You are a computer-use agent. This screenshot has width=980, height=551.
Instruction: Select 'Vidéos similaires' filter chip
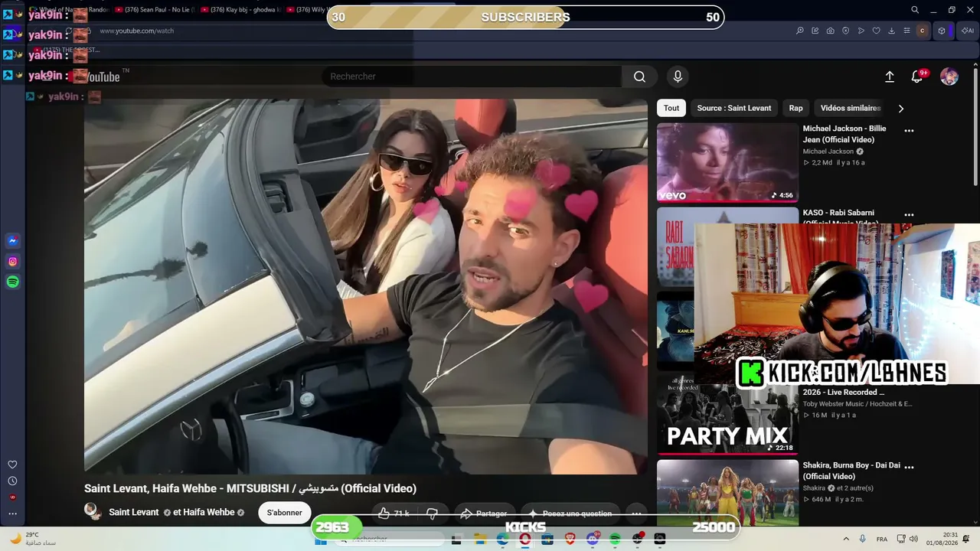[851, 108]
